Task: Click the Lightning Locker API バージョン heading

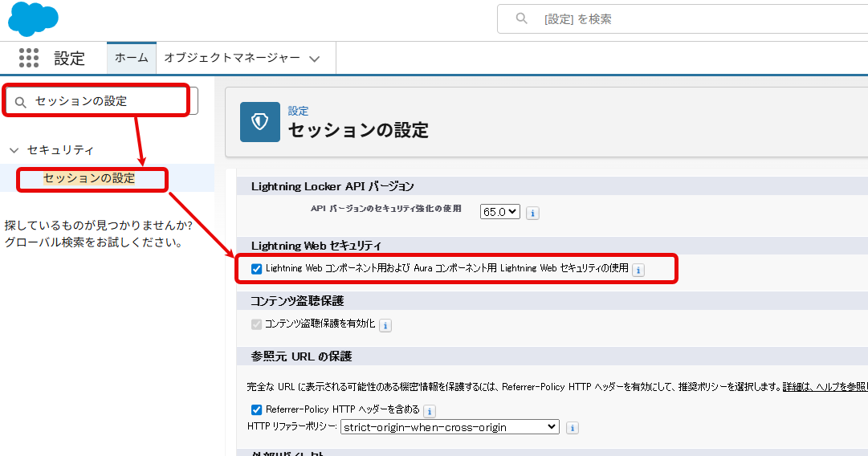Action: pyautogui.click(x=332, y=186)
